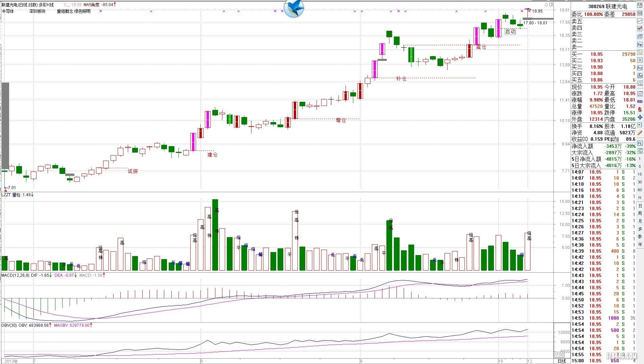Select the 多 multi-period tab

(x=640, y=229)
